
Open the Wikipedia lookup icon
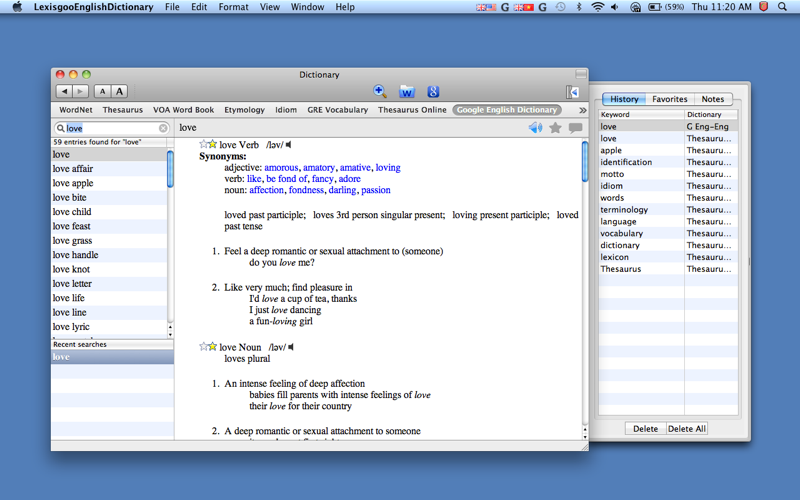pyautogui.click(x=407, y=92)
